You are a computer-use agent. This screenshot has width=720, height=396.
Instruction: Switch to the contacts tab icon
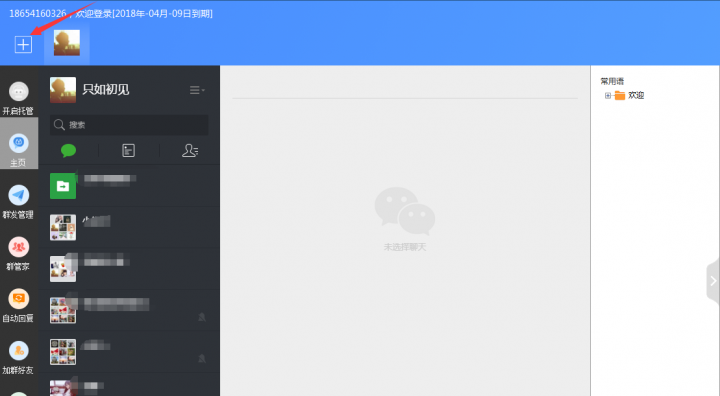(190, 150)
